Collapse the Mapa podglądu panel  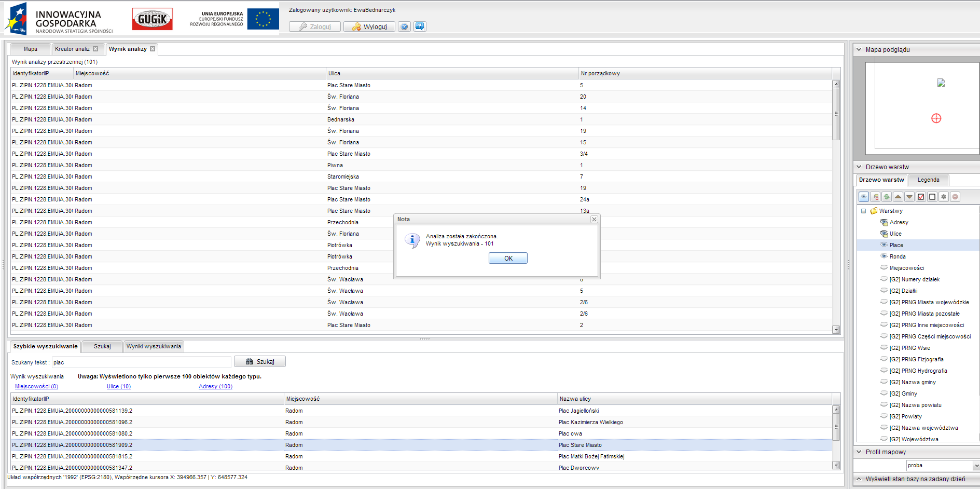[x=859, y=49]
